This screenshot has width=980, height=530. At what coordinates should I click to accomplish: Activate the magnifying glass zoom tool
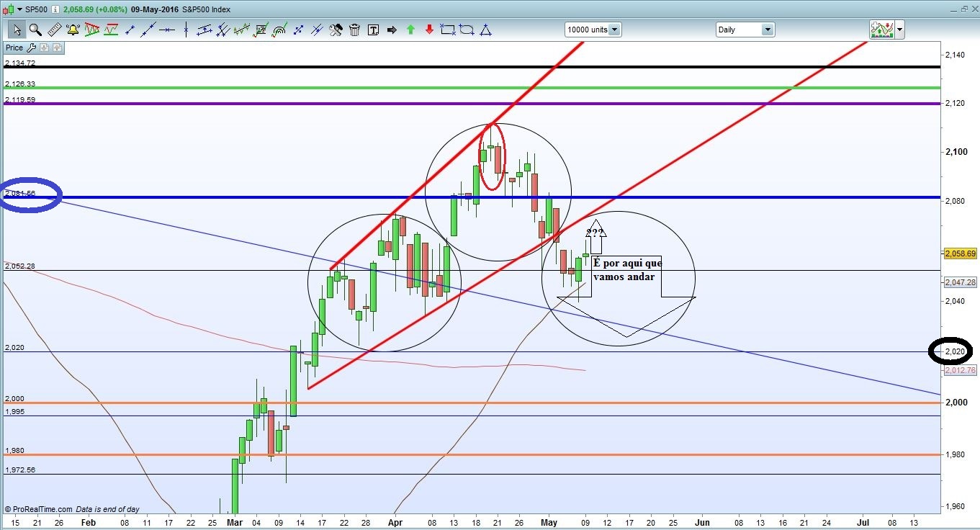click(35, 30)
